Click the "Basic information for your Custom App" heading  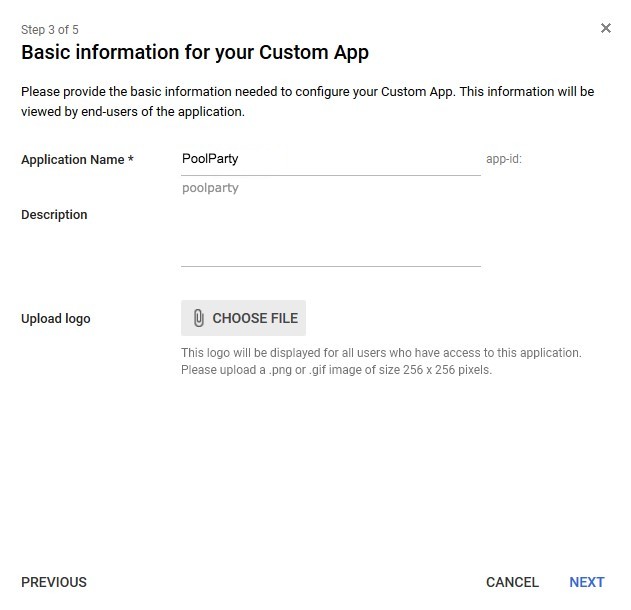(195, 53)
